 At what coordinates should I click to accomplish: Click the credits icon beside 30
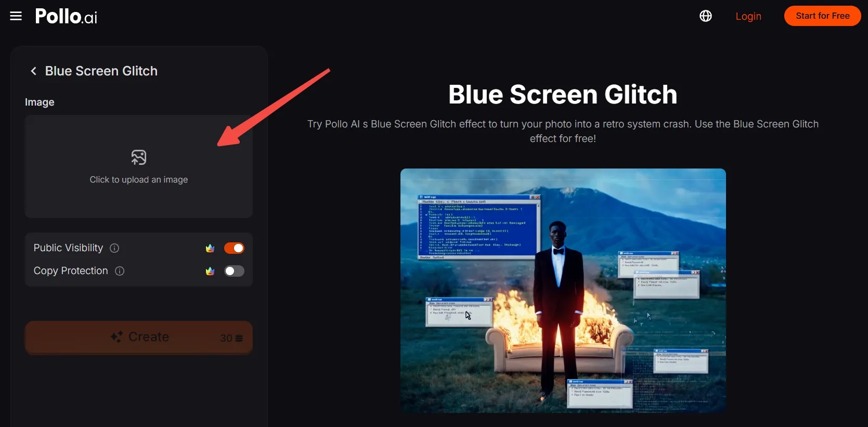tap(239, 338)
